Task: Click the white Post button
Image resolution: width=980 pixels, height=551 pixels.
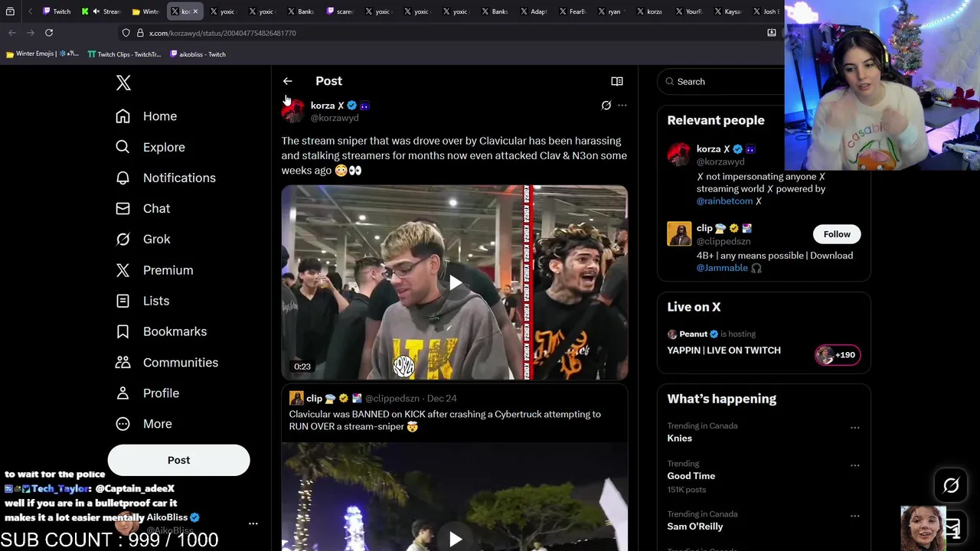Action: click(x=178, y=460)
